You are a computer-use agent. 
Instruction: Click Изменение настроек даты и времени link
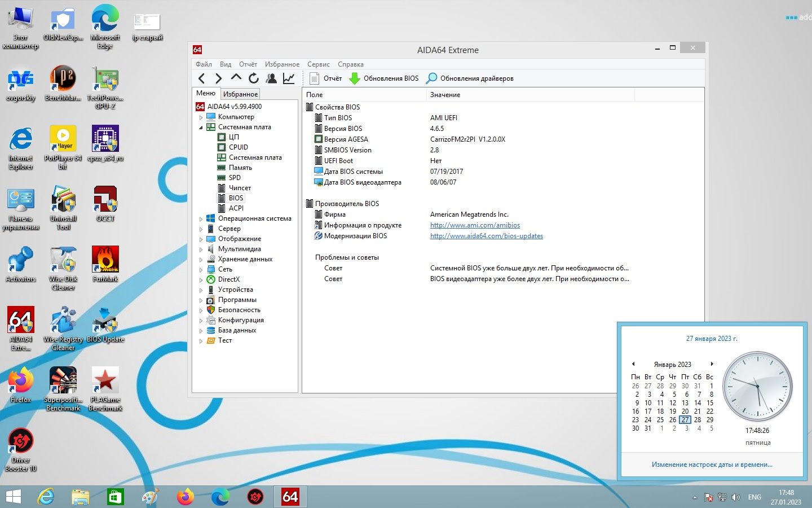(x=712, y=465)
